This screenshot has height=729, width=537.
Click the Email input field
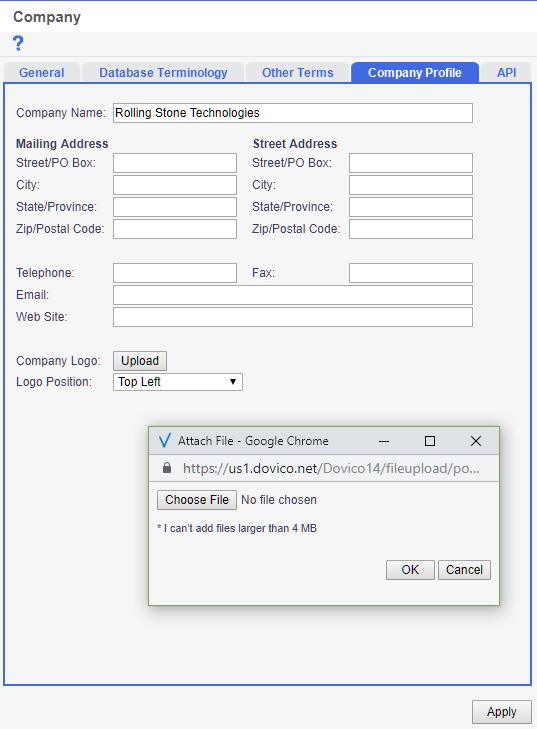293,295
